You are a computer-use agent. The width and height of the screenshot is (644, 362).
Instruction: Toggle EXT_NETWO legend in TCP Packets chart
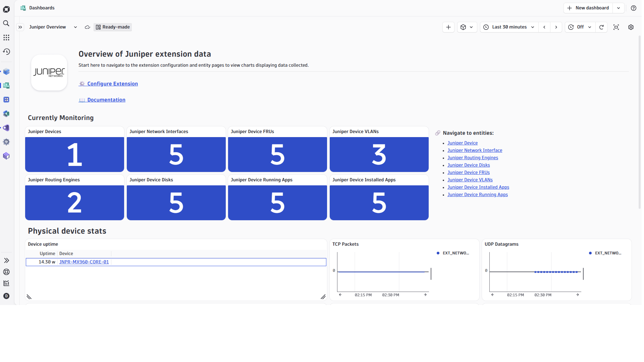click(x=453, y=253)
